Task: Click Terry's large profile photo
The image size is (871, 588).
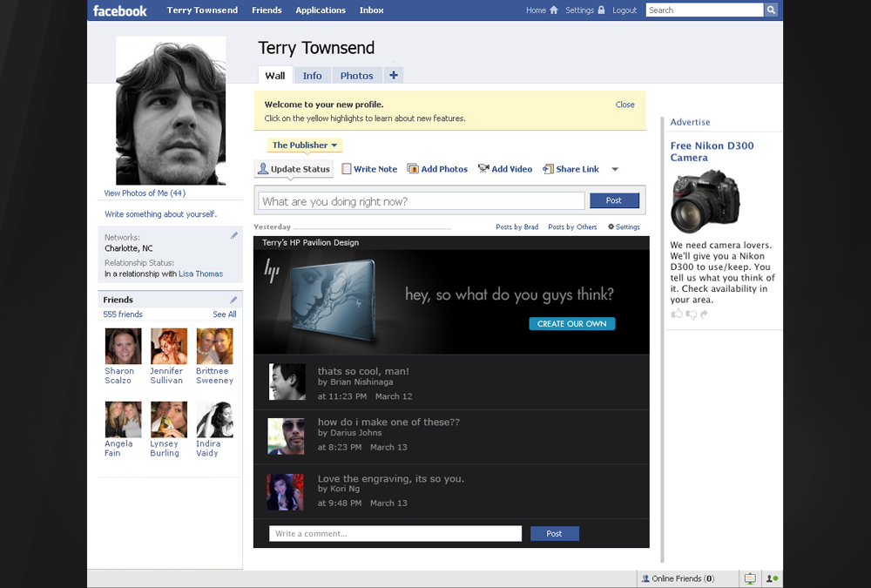Action: (x=171, y=111)
